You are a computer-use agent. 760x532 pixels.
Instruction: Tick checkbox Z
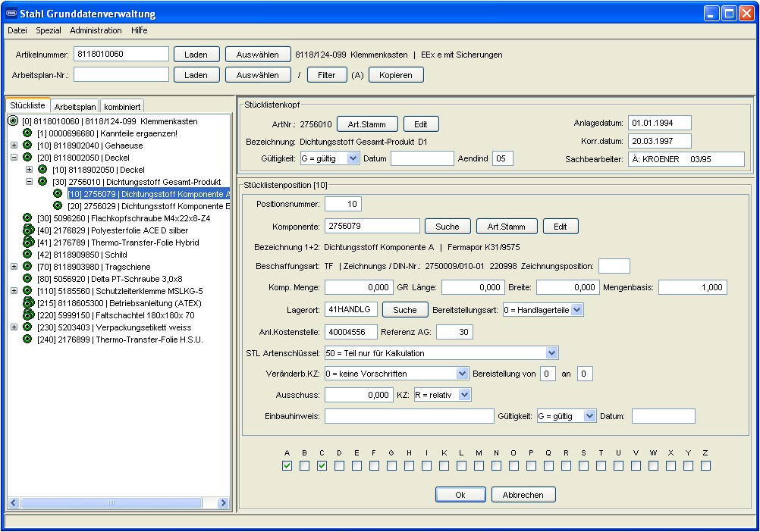(x=705, y=465)
